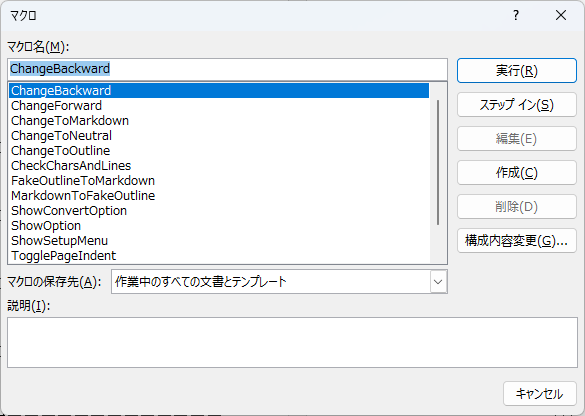Click the help question mark icon

tap(516, 15)
